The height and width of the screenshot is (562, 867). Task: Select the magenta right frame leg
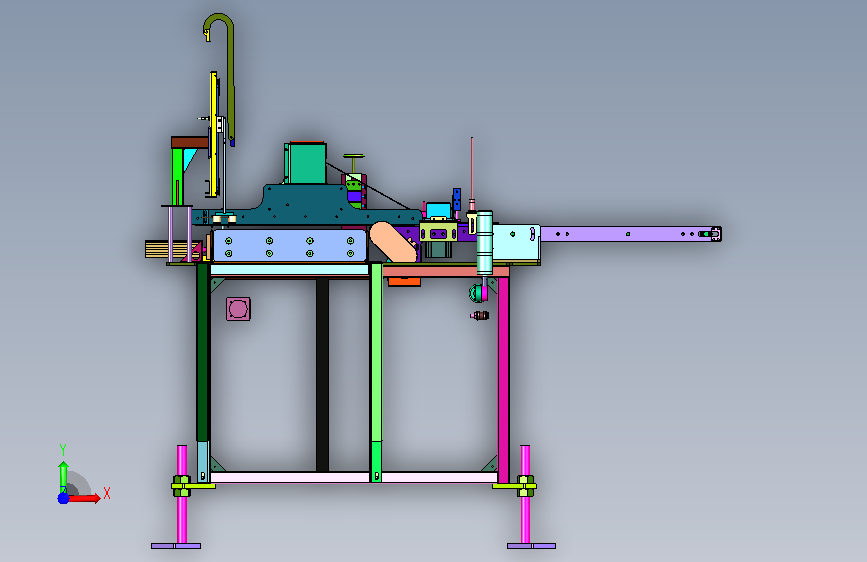pos(503,380)
